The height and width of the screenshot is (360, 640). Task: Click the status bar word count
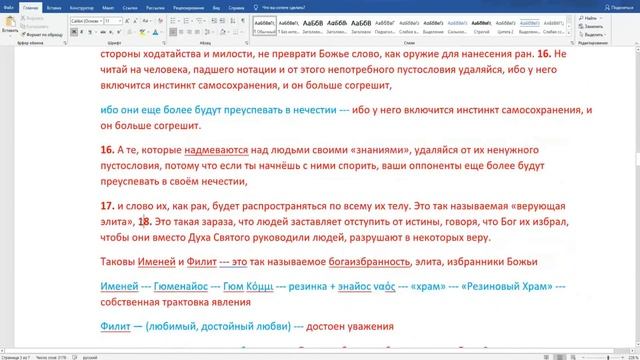click(51, 357)
